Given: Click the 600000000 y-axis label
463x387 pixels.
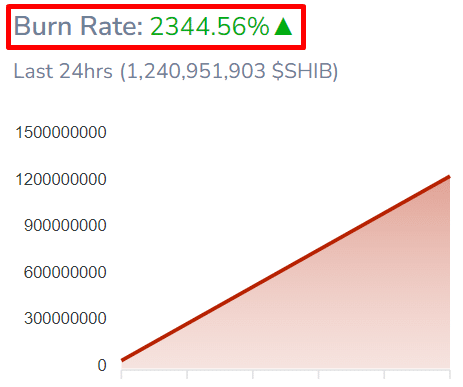Looking at the screenshot, I should coord(65,272).
